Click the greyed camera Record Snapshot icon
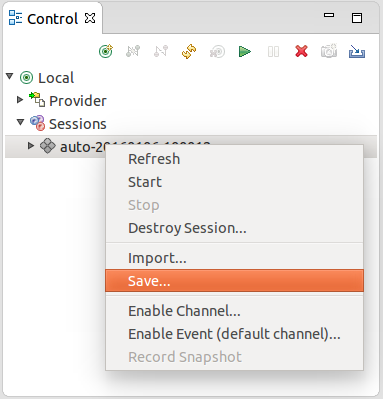The width and height of the screenshot is (383, 399). pyautogui.click(x=329, y=51)
